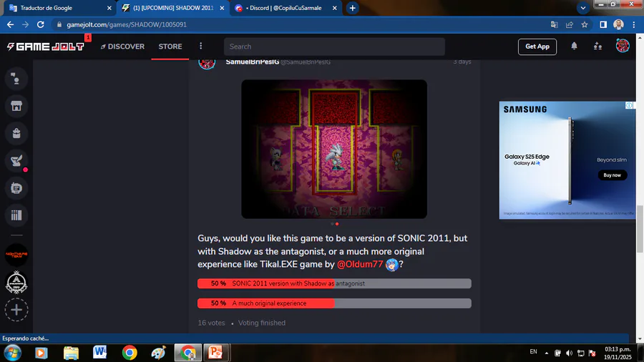Screen dimensions: 644x362
Task: Open the triangle emblem community icon
Action: 16,283
